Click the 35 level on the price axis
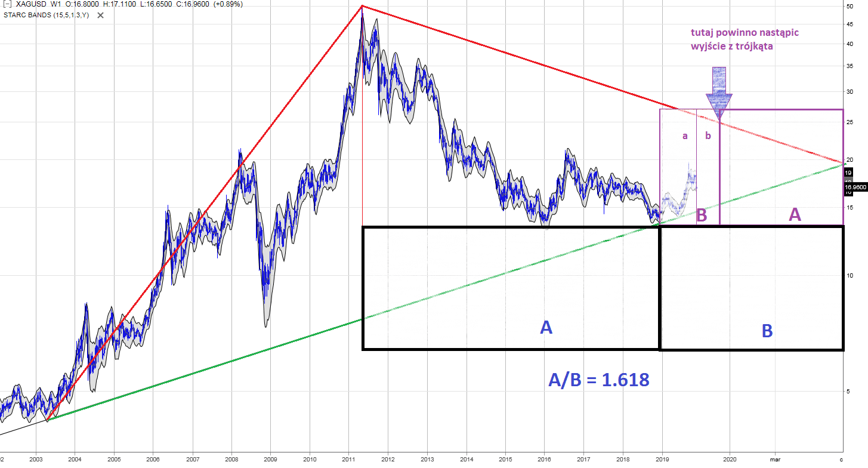The height and width of the screenshot is (468, 868). coord(849,66)
